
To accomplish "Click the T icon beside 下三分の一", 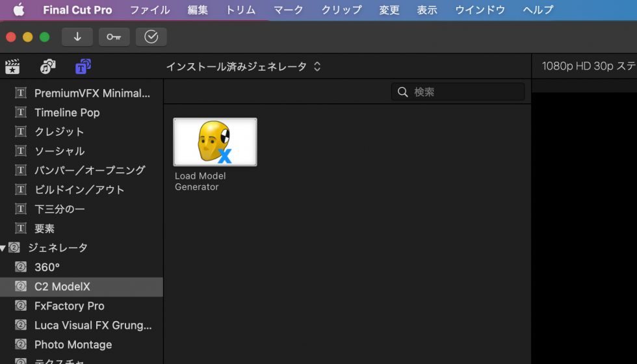I will point(21,209).
